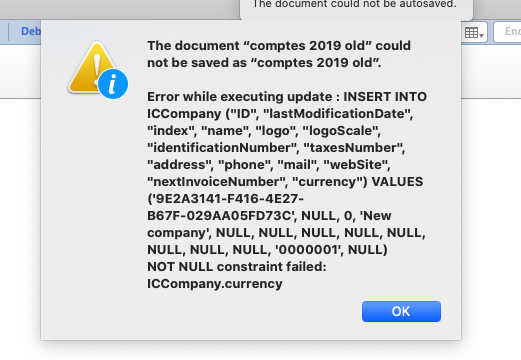Click the vertical separator left of Deb tab

9,32
